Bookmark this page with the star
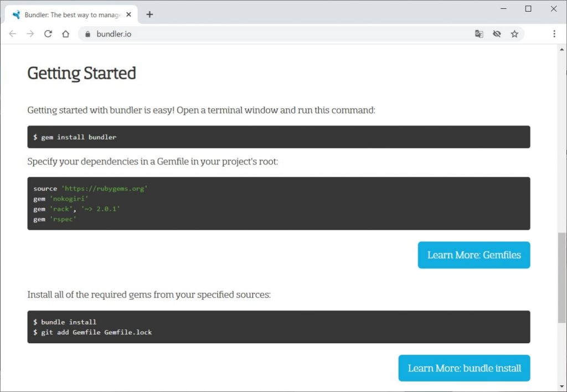This screenshot has height=392, width=567. point(514,34)
